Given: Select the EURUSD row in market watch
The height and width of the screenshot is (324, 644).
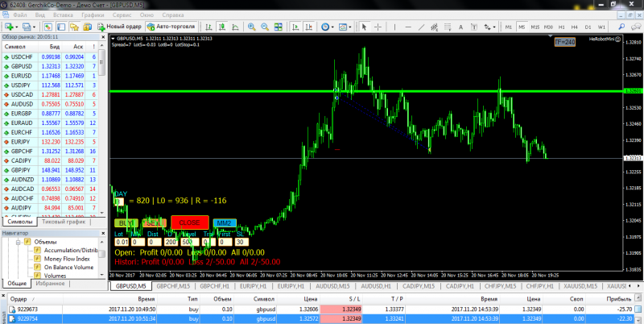Looking at the screenshot, I should (x=51, y=76).
